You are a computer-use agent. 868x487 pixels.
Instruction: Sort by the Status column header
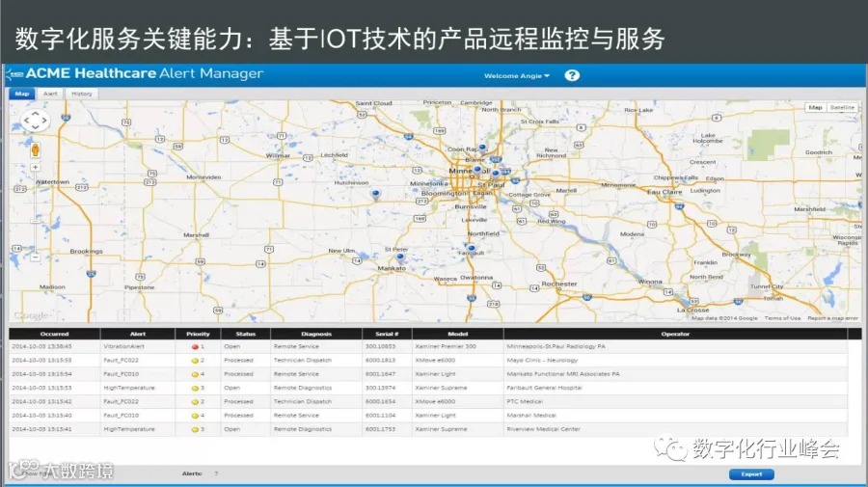pyautogui.click(x=246, y=334)
